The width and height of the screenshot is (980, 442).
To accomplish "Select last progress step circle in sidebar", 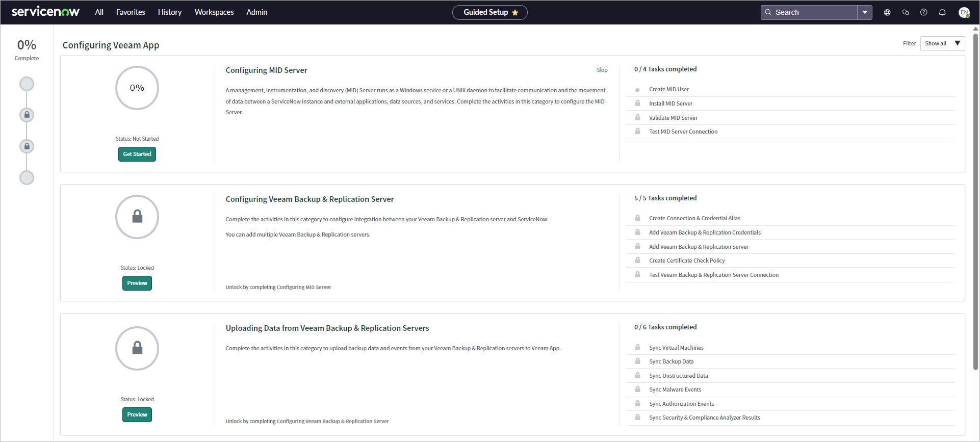I will point(27,177).
